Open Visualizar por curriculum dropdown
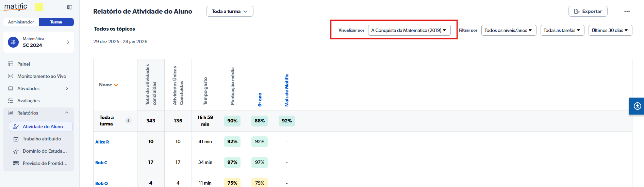 (409, 30)
